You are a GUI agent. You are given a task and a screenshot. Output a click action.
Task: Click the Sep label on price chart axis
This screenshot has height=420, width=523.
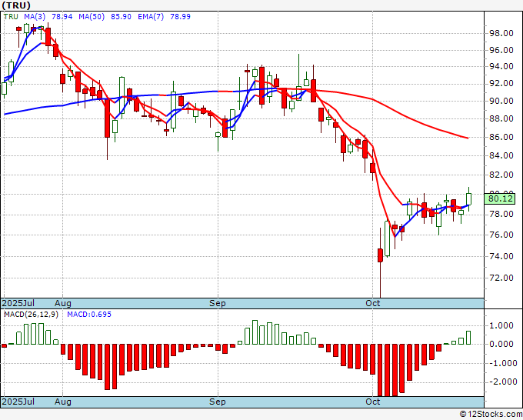(218, 303)
